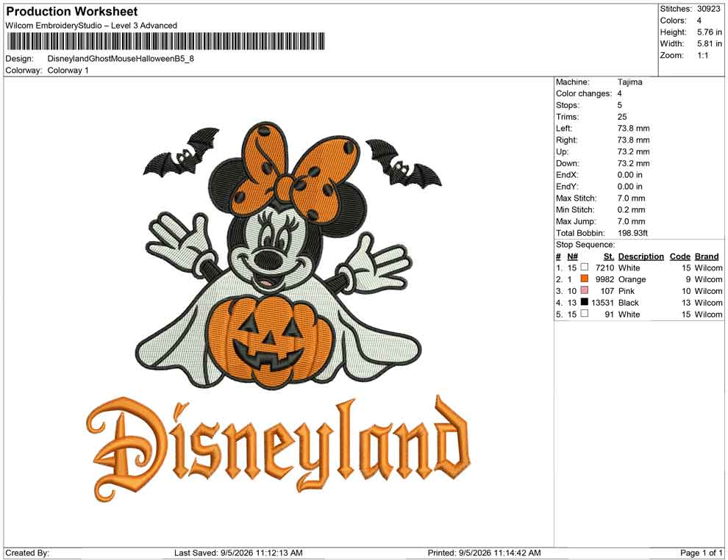This screenshot has height=560, width=728.
Task: Click the 'Brand' column header
Action: tap(706, 256)
